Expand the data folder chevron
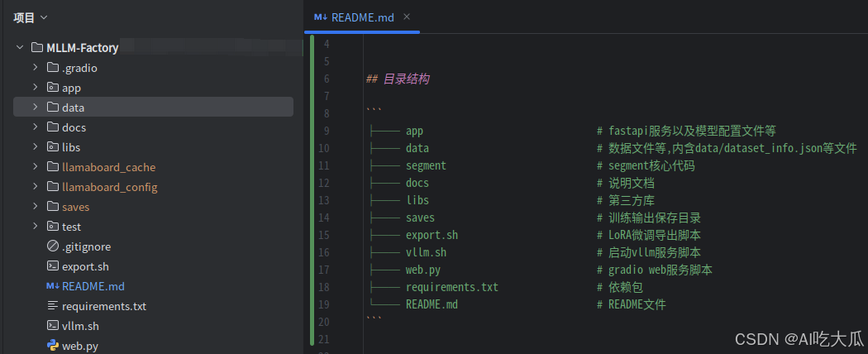Image resolution: width=868 pixels, height=354 pixels. click(x=36, y=107)
